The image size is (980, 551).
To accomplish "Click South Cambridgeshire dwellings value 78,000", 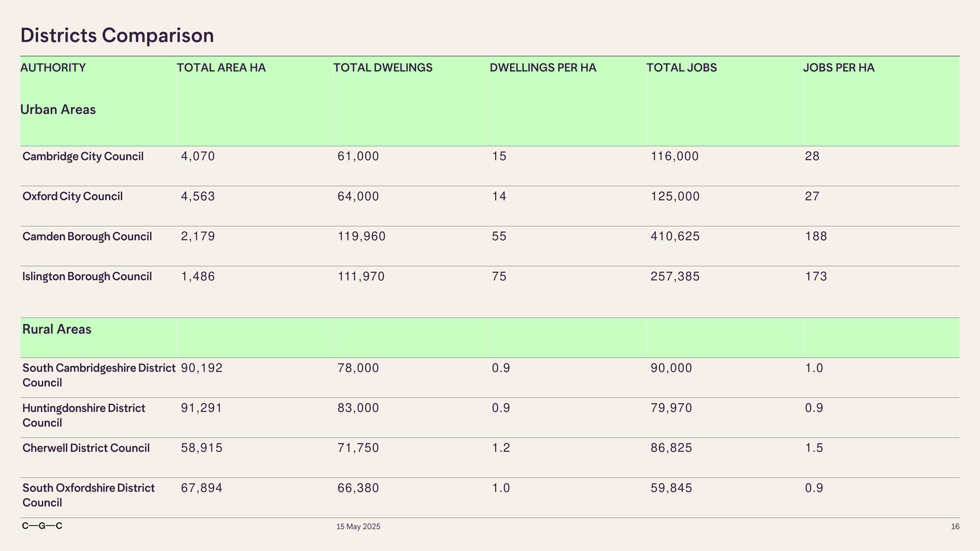I will (x=358, y=368).
